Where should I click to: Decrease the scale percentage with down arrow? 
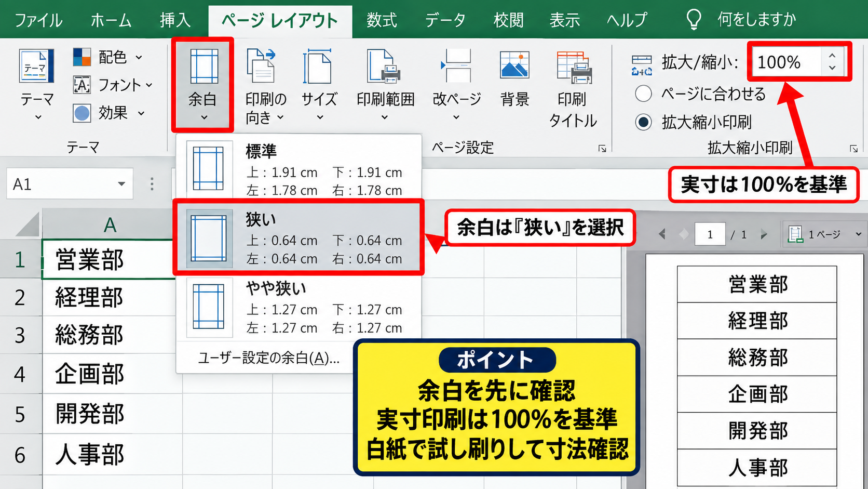(x=832, y=68)
